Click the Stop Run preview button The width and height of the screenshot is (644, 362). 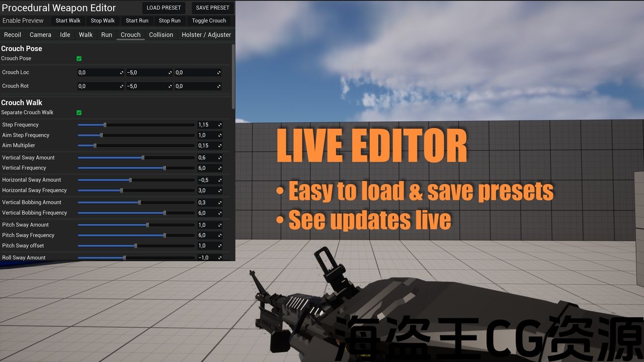[x=170, y=21]
